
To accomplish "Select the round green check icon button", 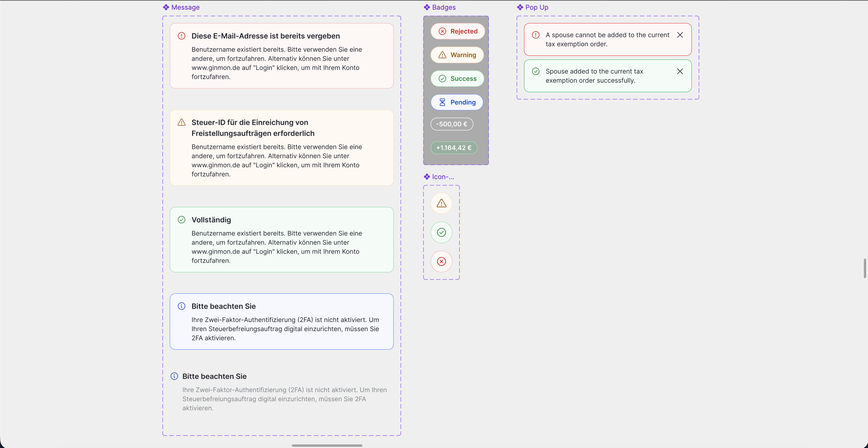I will (x=442, y=232).
